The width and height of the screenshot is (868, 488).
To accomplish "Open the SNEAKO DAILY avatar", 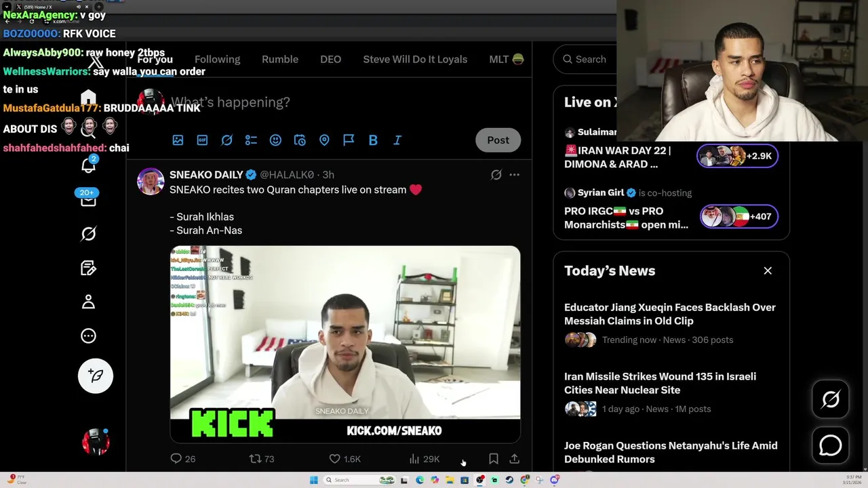I will tap(151, 181).
